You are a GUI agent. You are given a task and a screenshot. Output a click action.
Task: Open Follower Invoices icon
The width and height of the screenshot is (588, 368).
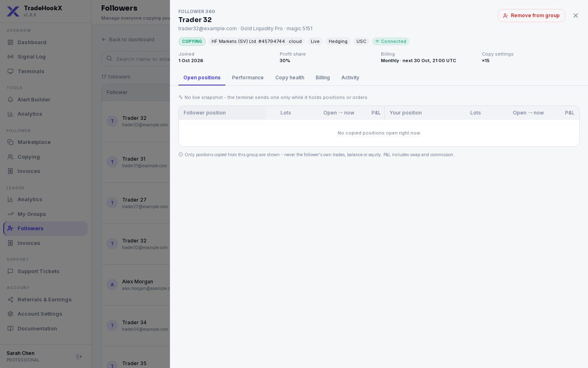coord(11,171)
